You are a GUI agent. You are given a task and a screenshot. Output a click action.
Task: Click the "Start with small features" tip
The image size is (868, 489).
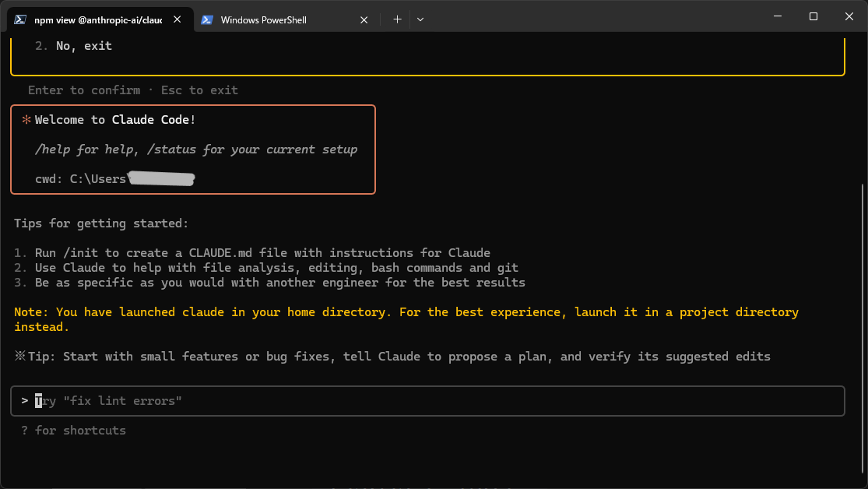pyautogui.click(x=392, y=357)
